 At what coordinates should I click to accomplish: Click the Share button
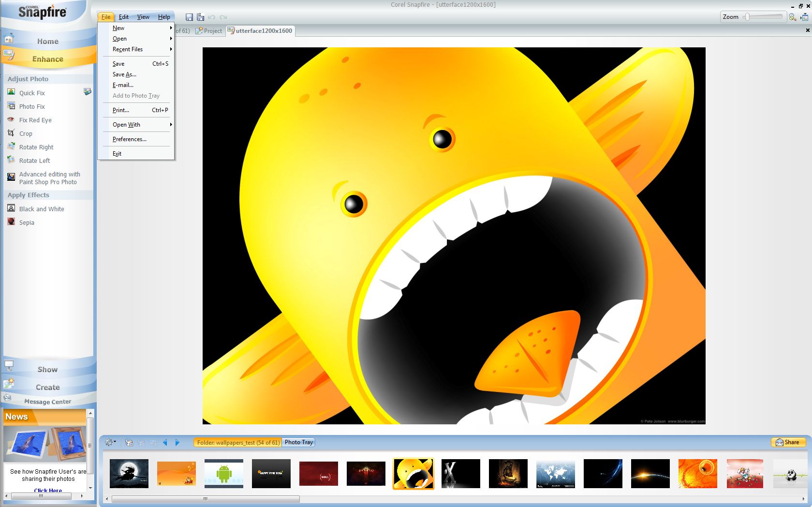pyautogui.click(x=787, y=442)
